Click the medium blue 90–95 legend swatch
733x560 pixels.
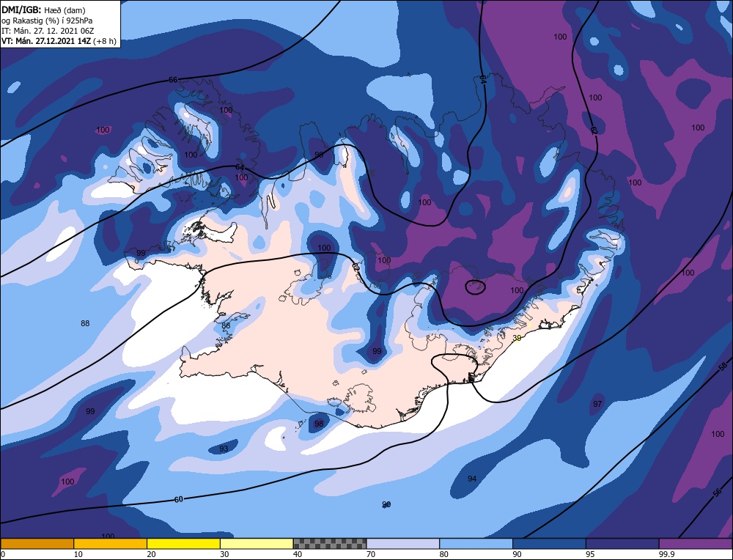click(549, 543)
